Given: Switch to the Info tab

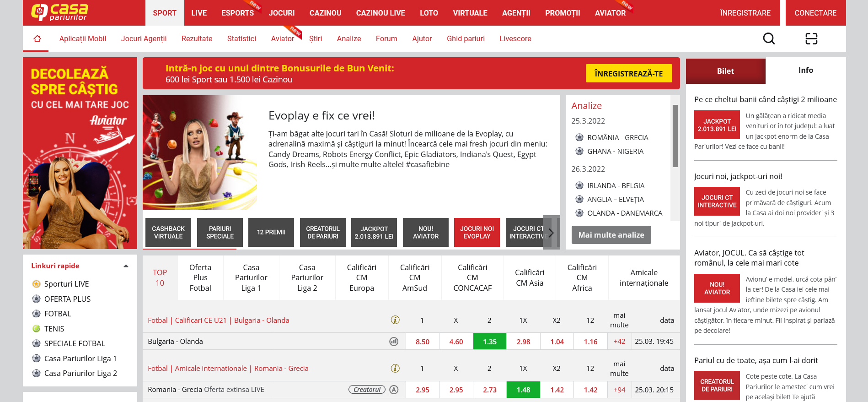Looking at the screenshot, I should (806, 70).
